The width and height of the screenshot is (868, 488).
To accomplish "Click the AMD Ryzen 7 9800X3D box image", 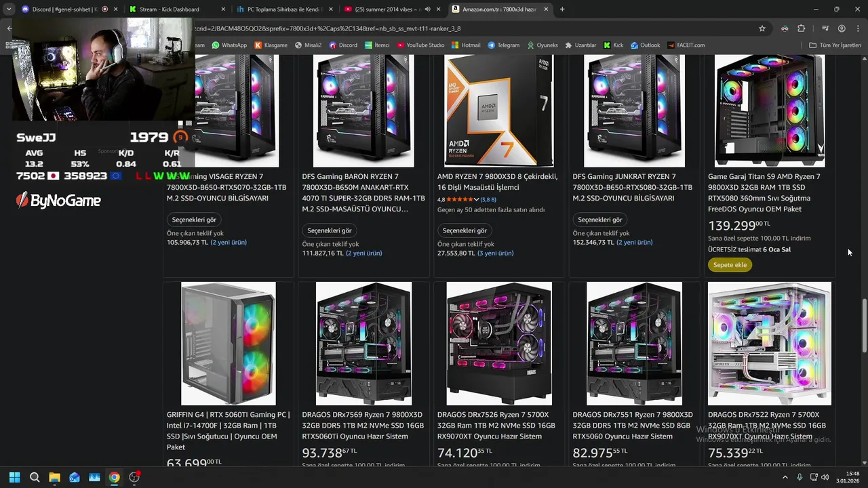I will coord(498,110).
